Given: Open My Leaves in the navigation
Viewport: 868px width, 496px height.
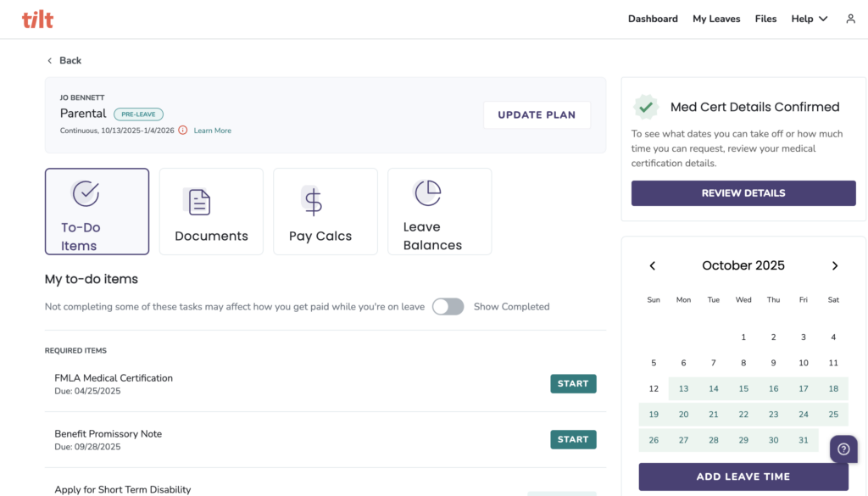Looking at the screenshot, I should 716,19.
